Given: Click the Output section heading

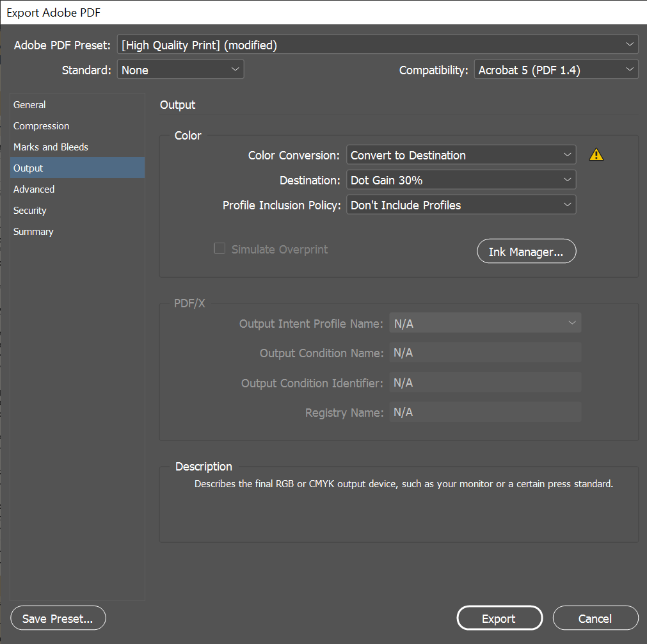Looking at the screenshot, I should (177, 105).
